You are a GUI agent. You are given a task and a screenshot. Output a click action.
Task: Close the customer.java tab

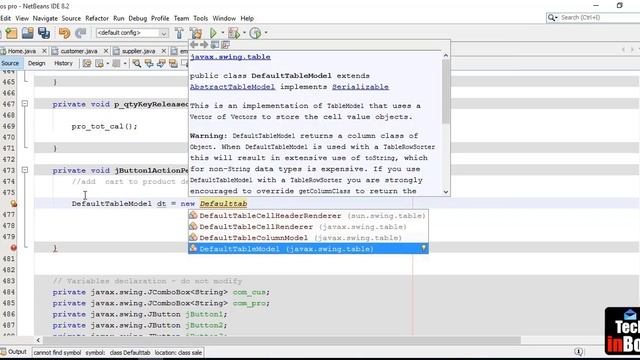(106, 51)
